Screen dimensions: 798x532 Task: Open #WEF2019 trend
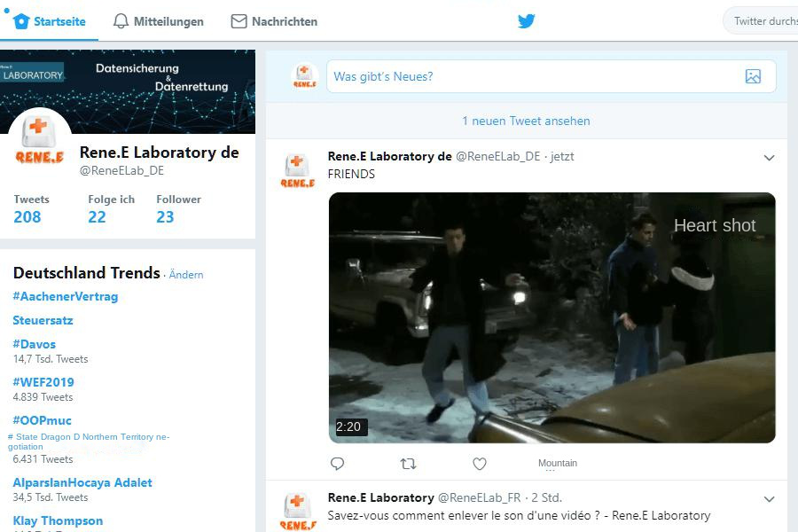click(43, 382)
